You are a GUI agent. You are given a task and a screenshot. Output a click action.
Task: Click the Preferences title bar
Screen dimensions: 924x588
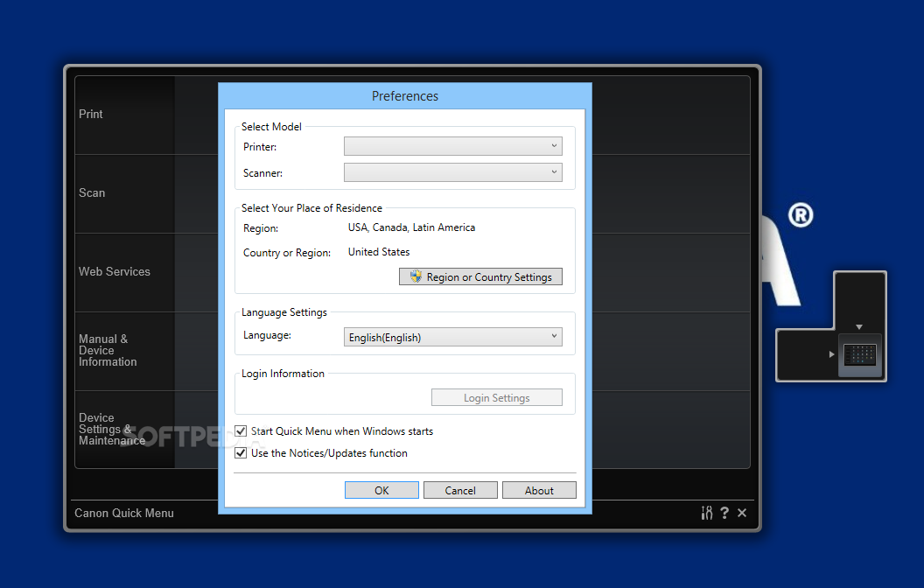point(405,96)
